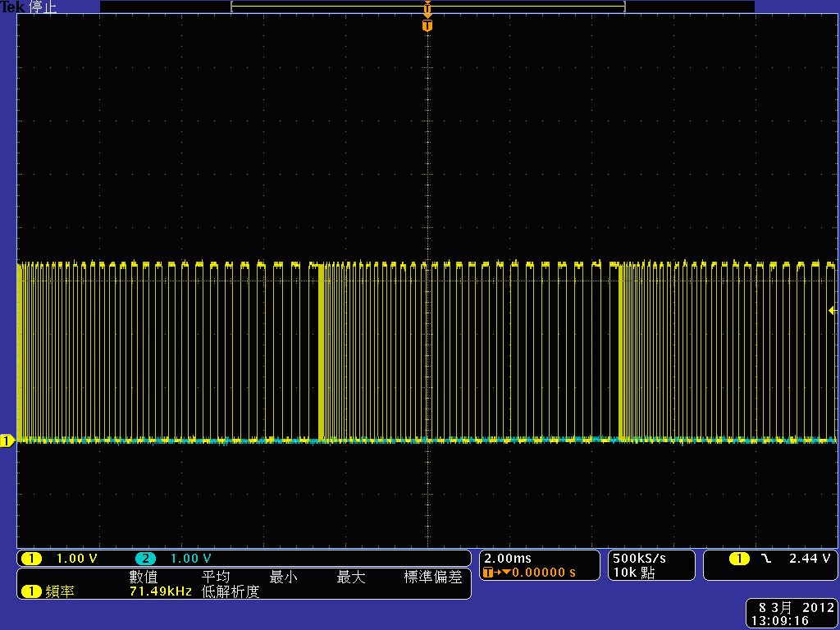Screen dimensions: 840x630
Task: Click the 最大 column header
Action: click(x=351, y=577)
